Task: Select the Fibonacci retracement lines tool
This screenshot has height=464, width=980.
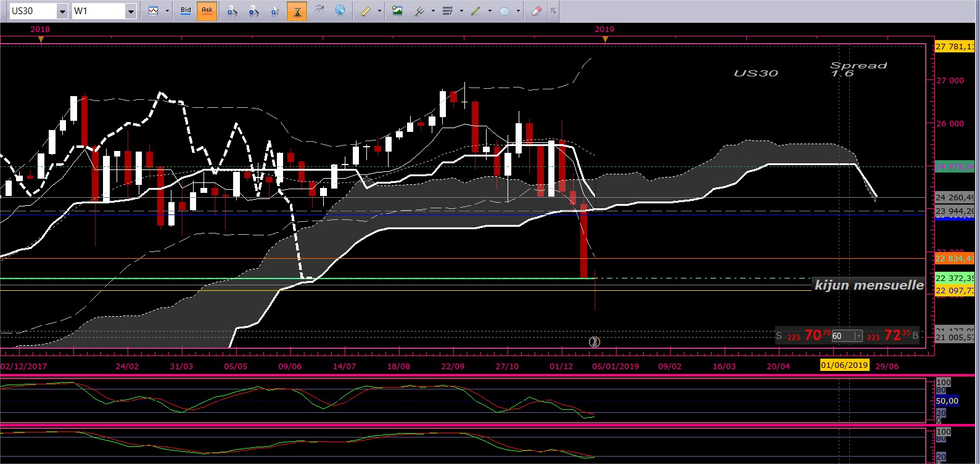Action: click(x=448, y=11)
